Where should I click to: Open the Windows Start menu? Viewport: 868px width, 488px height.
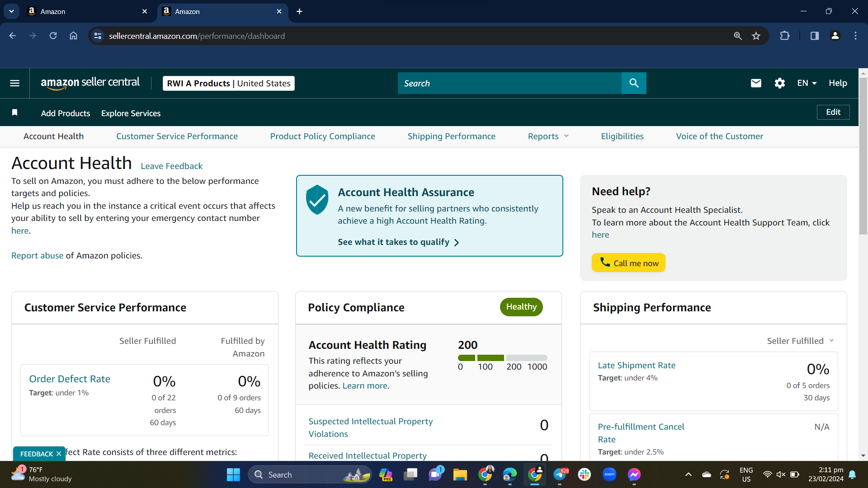click(233, 474)
